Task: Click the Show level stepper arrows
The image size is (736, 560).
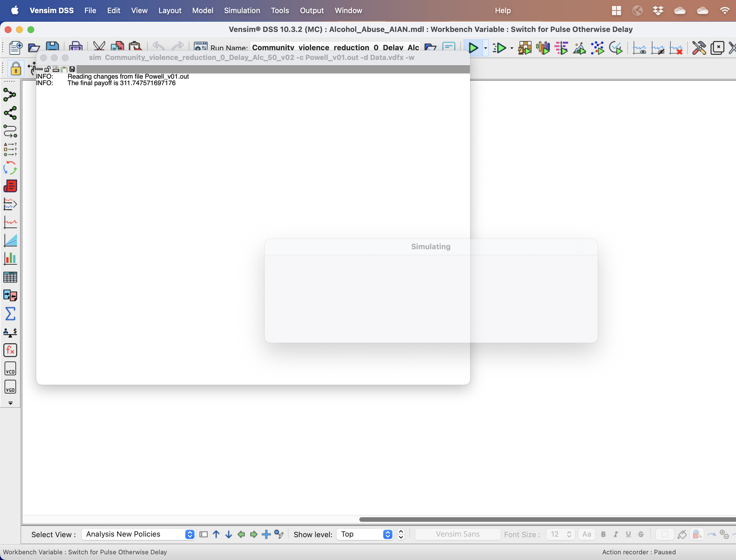Action: [x=401, y=534]
